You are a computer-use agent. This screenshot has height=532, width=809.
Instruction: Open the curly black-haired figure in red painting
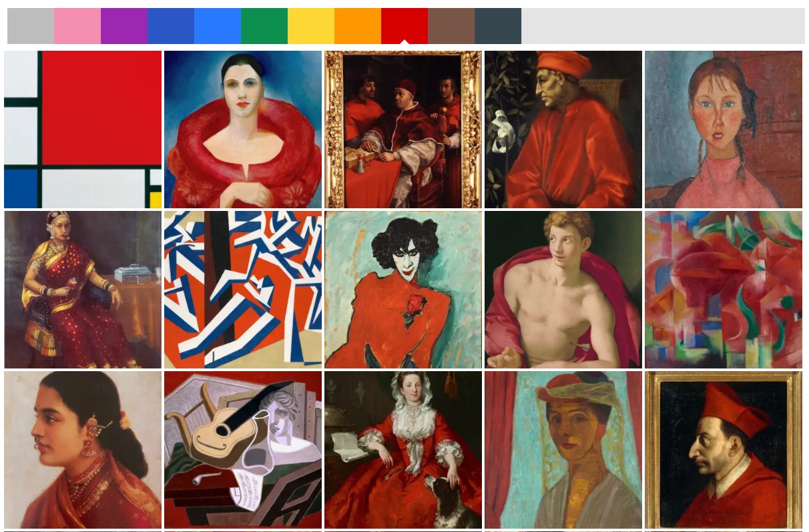pos(403,290)
